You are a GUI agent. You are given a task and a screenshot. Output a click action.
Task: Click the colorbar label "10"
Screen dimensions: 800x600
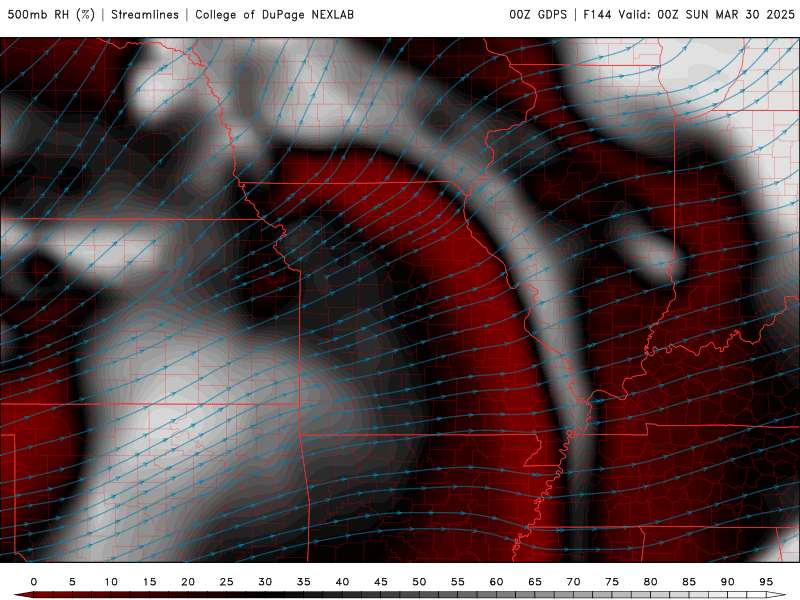click(111, 582)
